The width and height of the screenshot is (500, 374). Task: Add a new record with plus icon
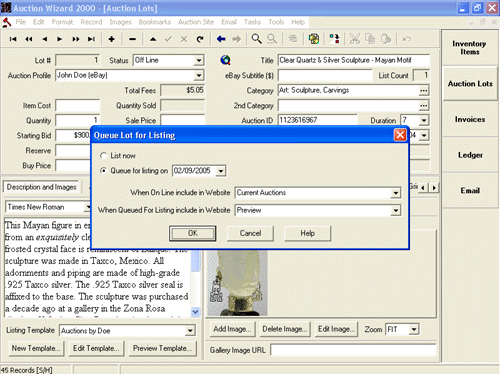[112, 39]
